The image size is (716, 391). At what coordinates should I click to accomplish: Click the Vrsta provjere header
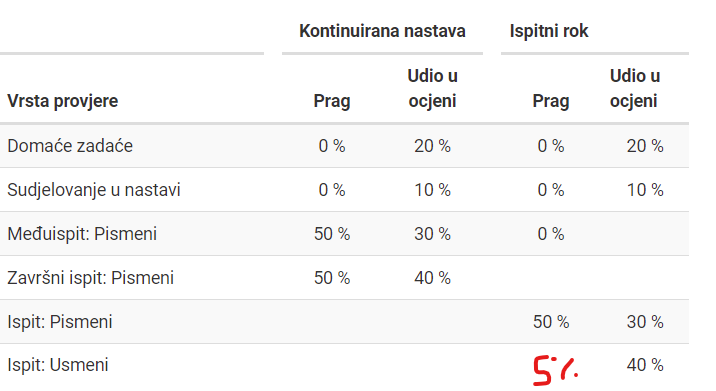coord(63,101)
